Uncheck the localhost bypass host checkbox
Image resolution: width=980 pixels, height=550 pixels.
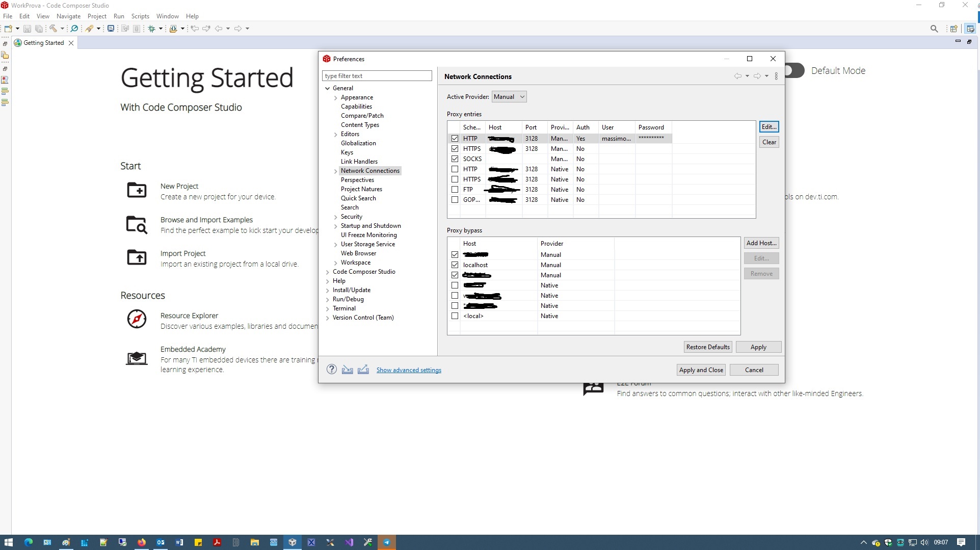pos(455,265)
